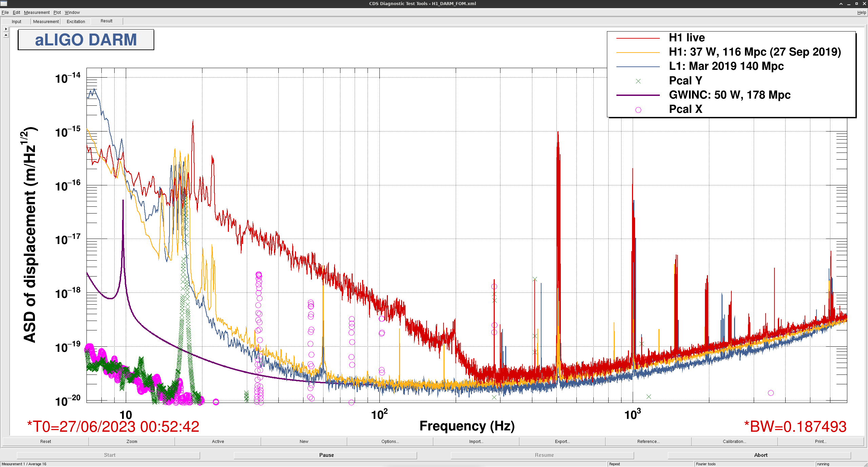The image size is (868, 467).
Task: Switch to the Input tab
Action: pos(16,21)
